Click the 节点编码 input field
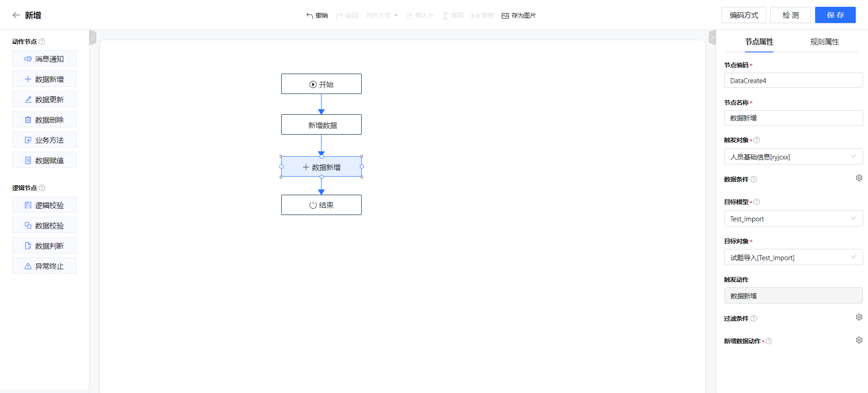 point(793,80)
